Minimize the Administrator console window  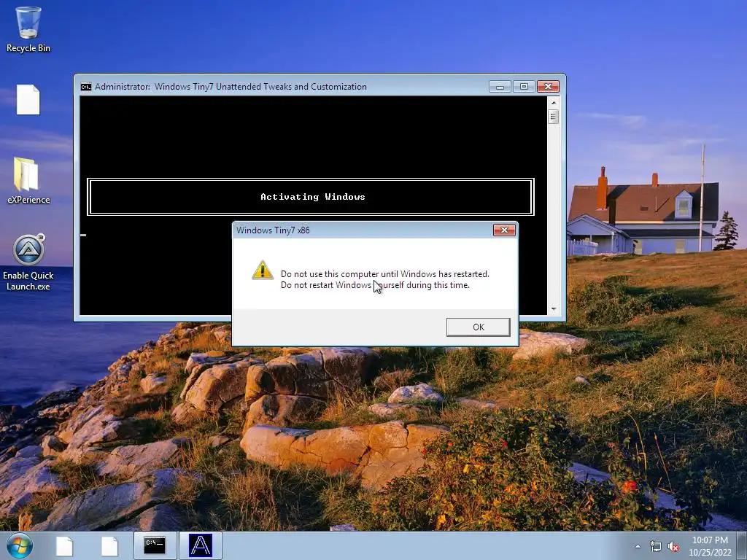(500, 87)
